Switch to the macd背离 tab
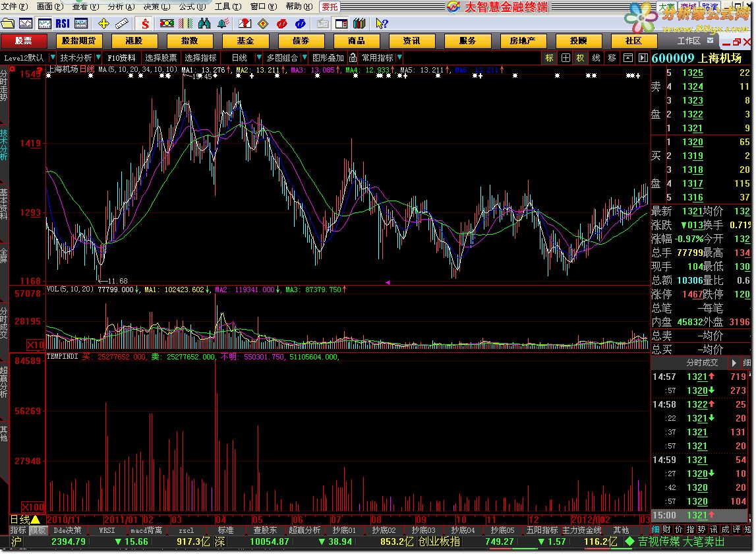 [x=146, y=530]
